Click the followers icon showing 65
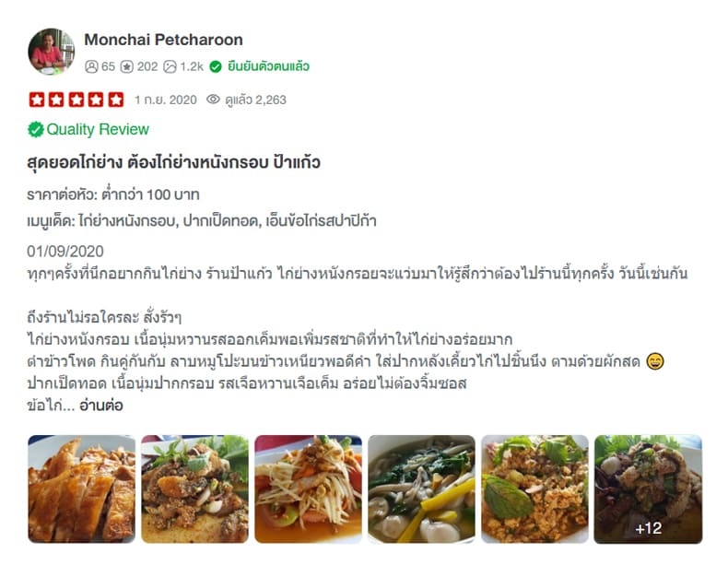Image resolution: width=728 pixels, height=565 pixels. click(91, 67)
